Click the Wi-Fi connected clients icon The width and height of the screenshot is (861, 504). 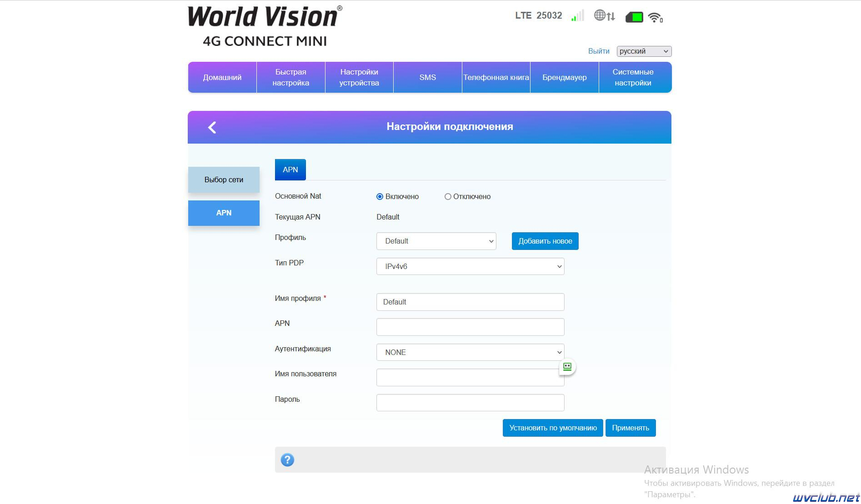pos(655,18)
